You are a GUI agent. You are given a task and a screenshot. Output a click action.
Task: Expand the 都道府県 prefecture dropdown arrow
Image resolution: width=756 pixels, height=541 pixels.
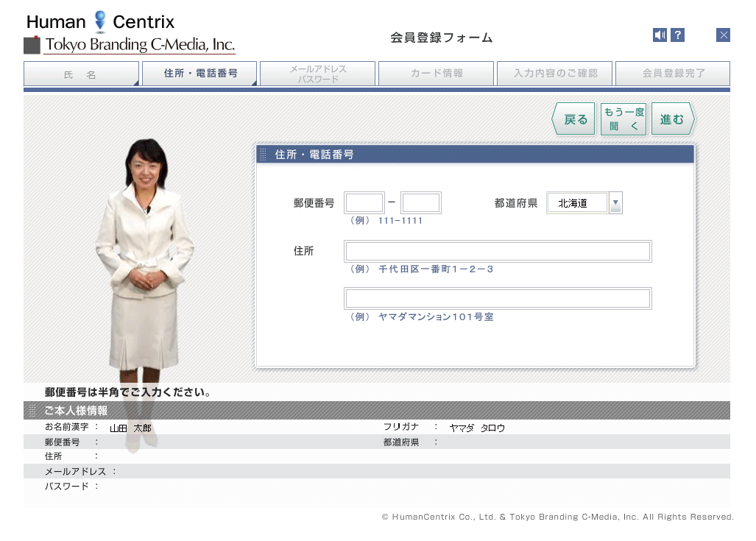coord(615,203)
